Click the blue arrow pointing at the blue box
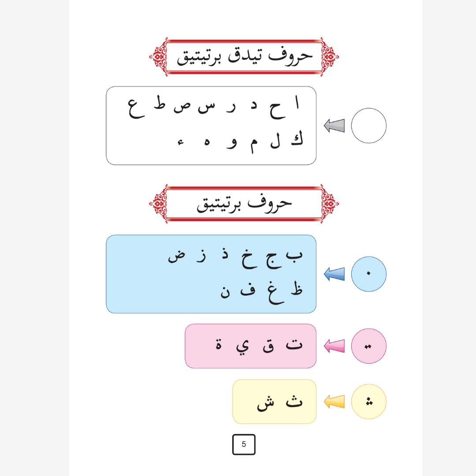 click(x=335, y=274)
